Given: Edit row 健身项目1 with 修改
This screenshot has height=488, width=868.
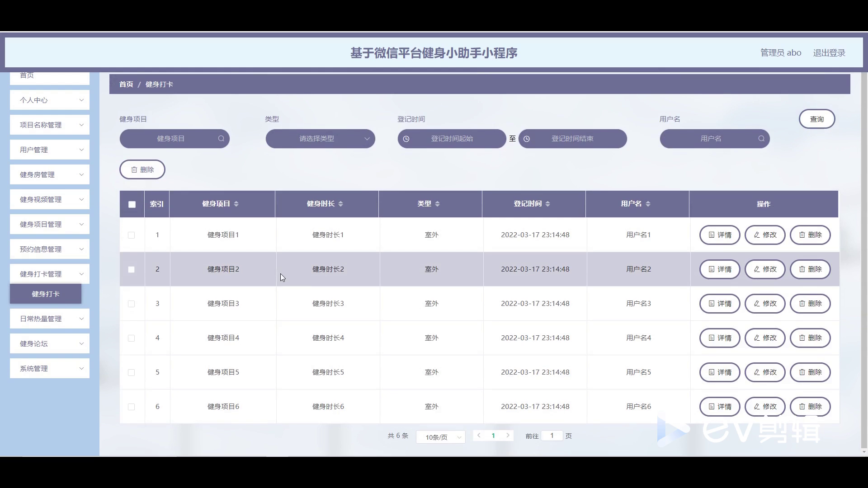Looking at the screenshot, I should coord(765,235).
